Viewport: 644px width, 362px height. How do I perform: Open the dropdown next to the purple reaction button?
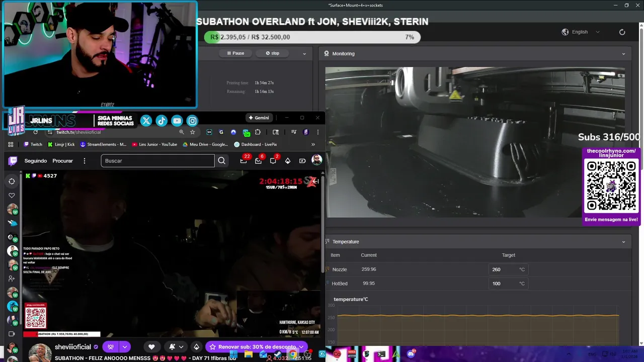click(125, 347)
